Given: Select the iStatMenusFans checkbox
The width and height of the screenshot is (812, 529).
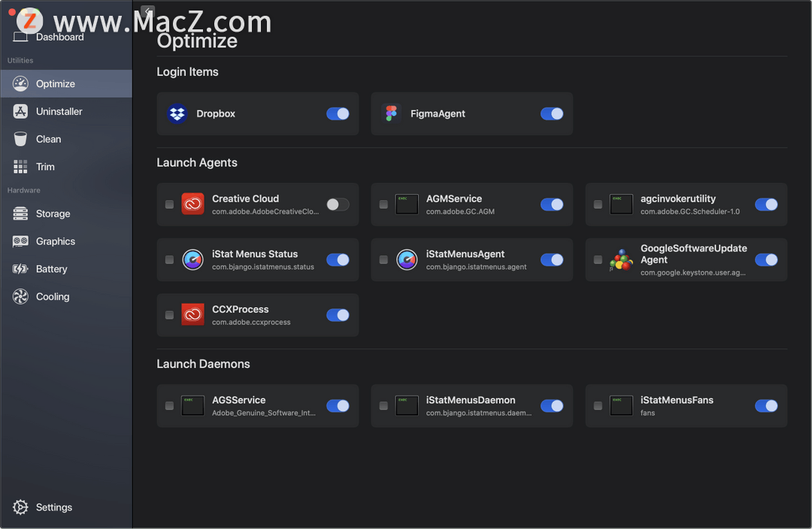Looking at the screenshot, I should pos(598,406).
